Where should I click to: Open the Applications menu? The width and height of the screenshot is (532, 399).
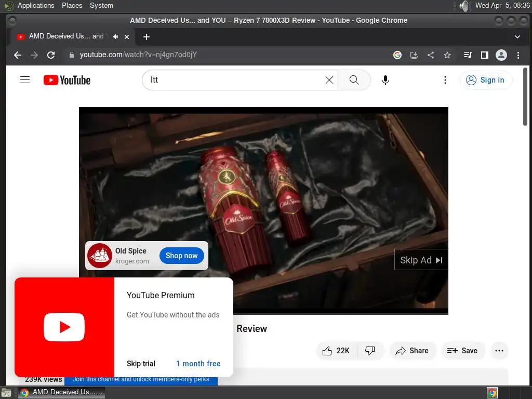click(x=36, y=5)
